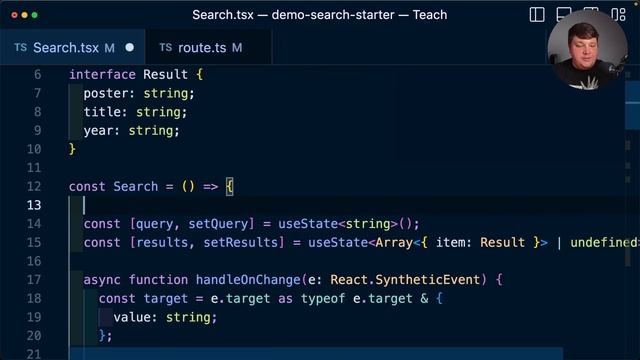Click the 'async' keyword on line 17
The image size is (640, 360).
click(102, 280)
